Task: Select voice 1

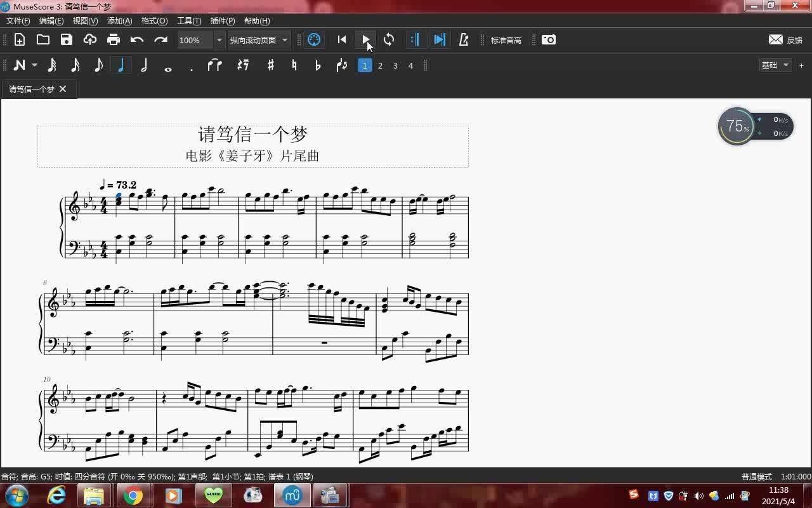Action: pos(365,65)
